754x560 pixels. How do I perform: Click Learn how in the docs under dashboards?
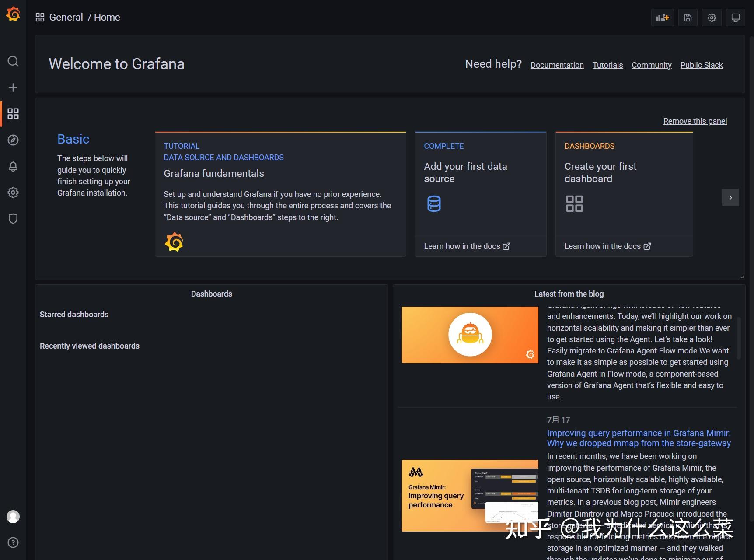pos(607,246)
